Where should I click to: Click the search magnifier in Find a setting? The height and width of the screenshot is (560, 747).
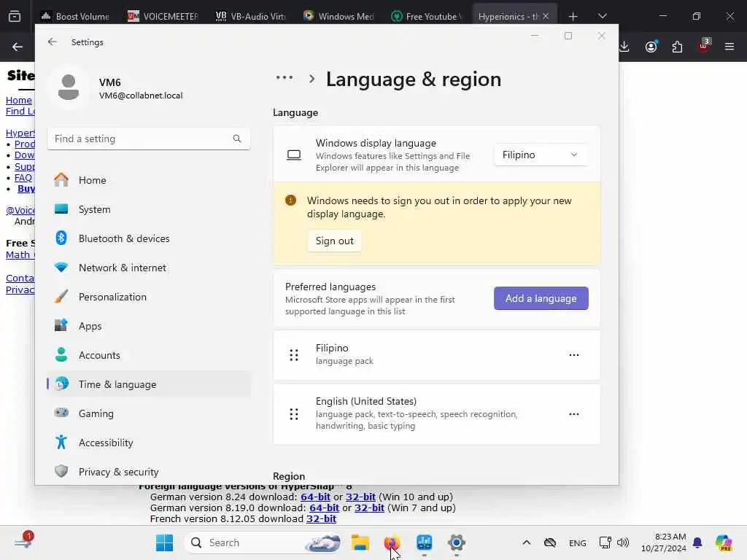tap(237, 139)
